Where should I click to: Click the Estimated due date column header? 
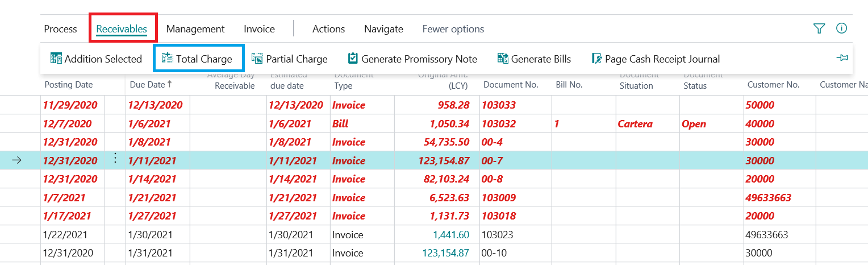point(289,80)
